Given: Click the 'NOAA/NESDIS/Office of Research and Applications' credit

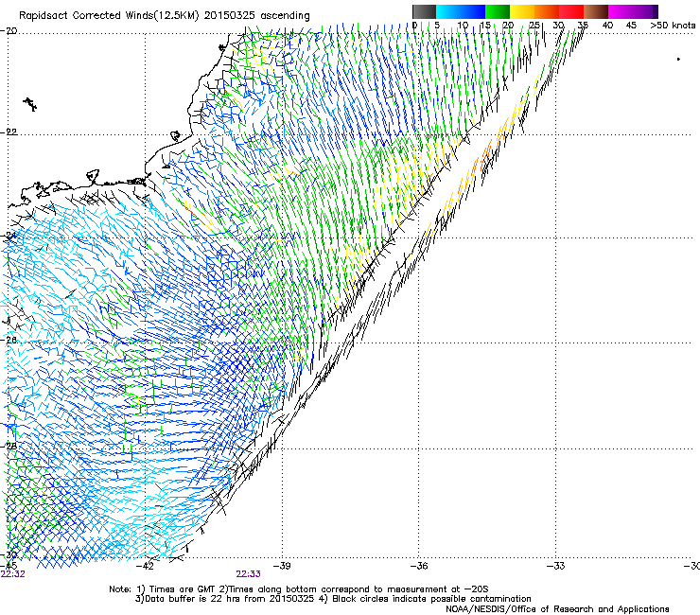Looking at the screenshot, I should pos(557,609).
